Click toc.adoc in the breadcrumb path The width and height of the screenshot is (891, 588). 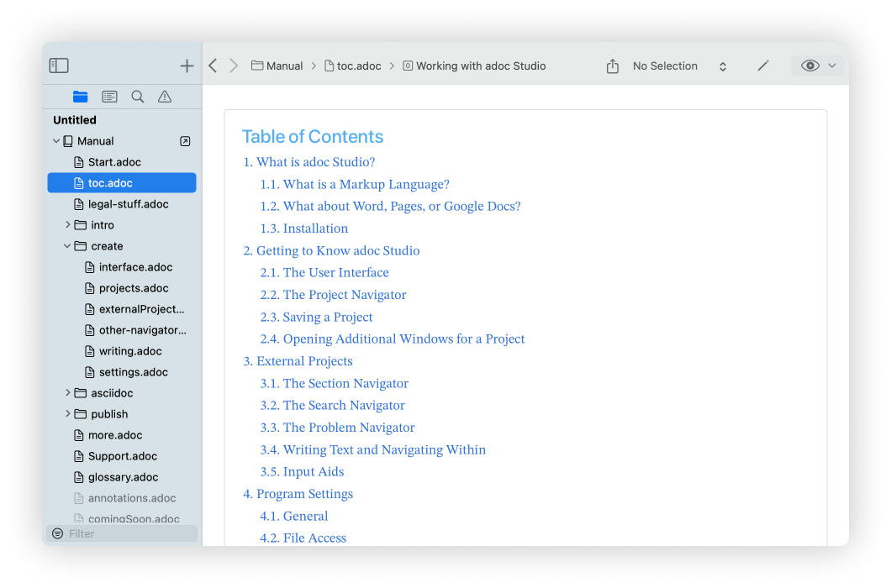[x=353, y=66]
